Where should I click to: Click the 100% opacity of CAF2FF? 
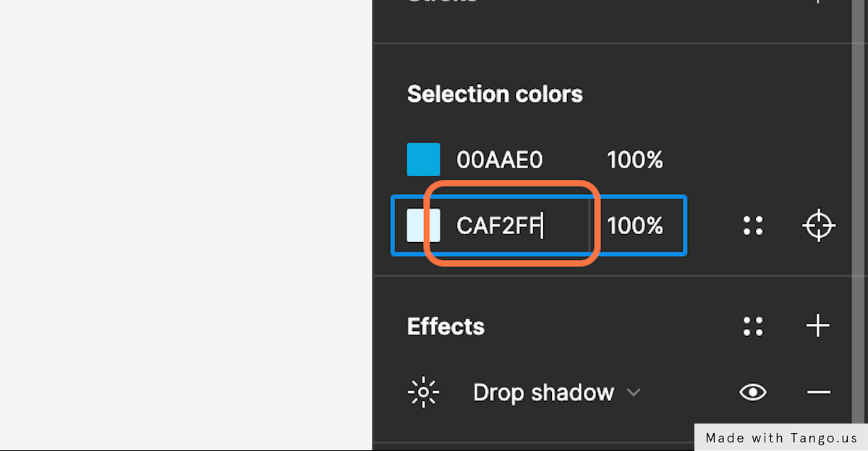[x=635, y=225]
